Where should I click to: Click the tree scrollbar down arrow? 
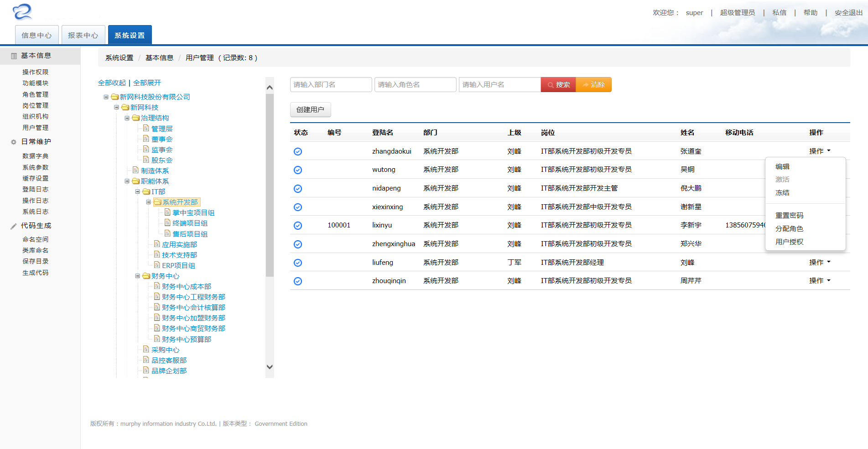pos(270,367)
